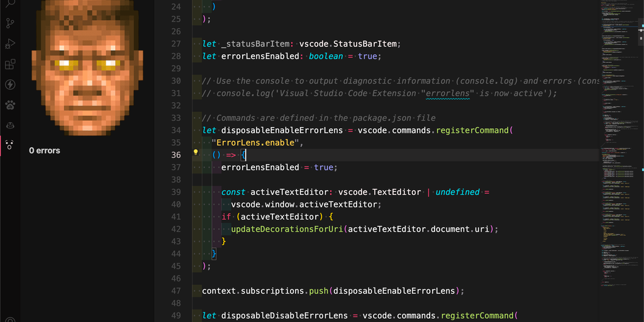Open the Source Control view
This screenshot has height=322, width=644.
click(x=10, y=24)
